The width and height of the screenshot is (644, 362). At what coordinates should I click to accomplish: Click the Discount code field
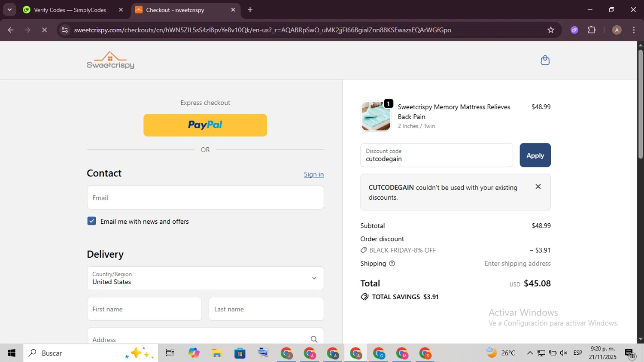click(x=437, y=155)
